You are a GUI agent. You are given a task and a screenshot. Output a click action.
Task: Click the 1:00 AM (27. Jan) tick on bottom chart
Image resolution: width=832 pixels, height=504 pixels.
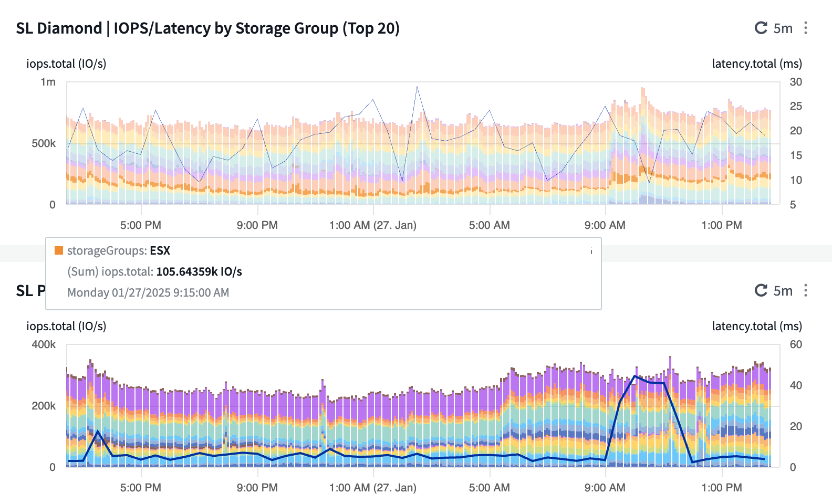click(x=373, y=488)
